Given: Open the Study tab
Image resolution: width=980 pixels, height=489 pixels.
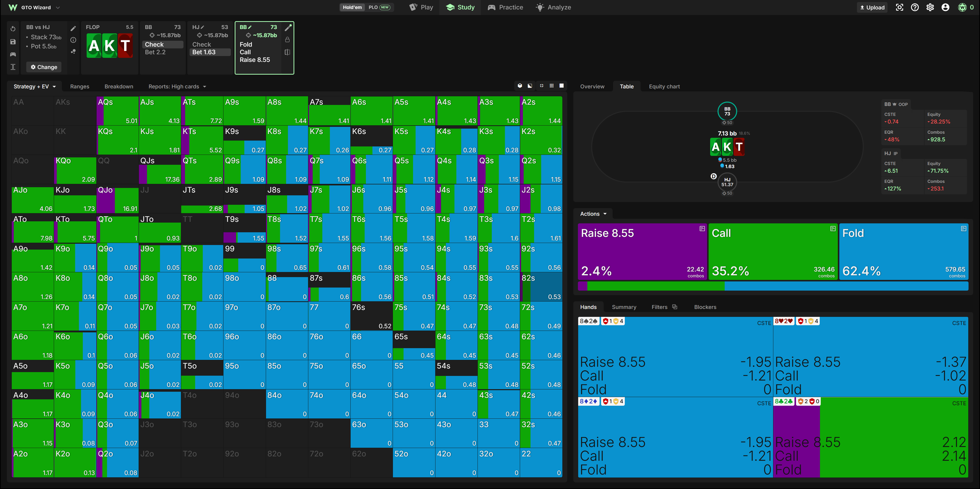Looking at the screenshot, I should pyautogui.click(x=460, y=7).
